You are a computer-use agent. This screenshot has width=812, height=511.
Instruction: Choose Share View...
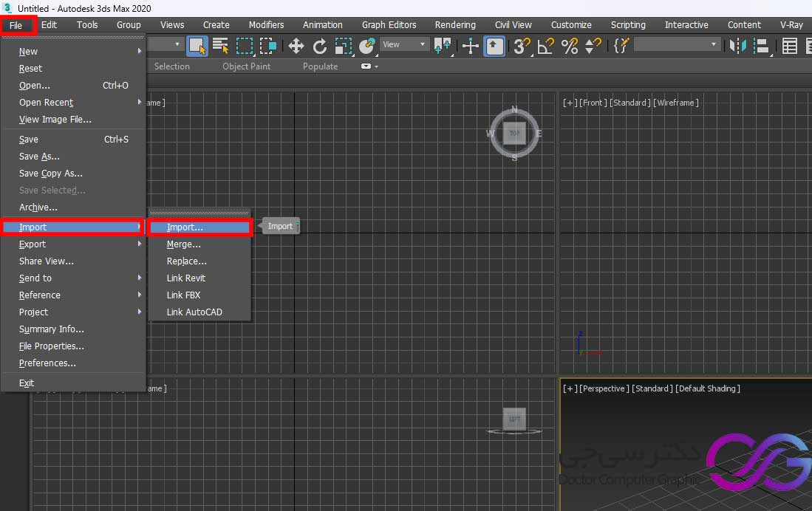pyautogui.click(x=73, y=261)
